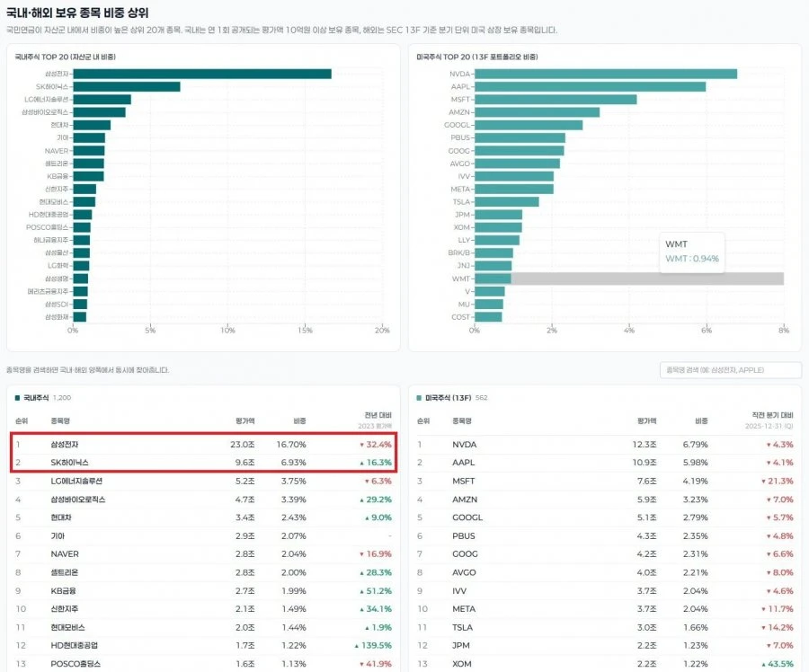Click the teal square icon beside 미국주식 (13F)
Viewport: 809px width, 672px height.
[x=419, y=398]
